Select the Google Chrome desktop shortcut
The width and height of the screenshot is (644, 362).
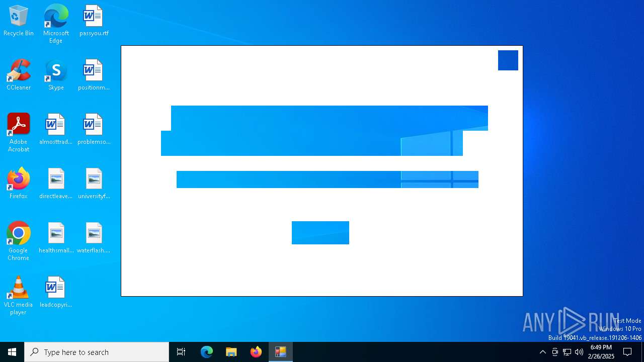tap(19, 241)
